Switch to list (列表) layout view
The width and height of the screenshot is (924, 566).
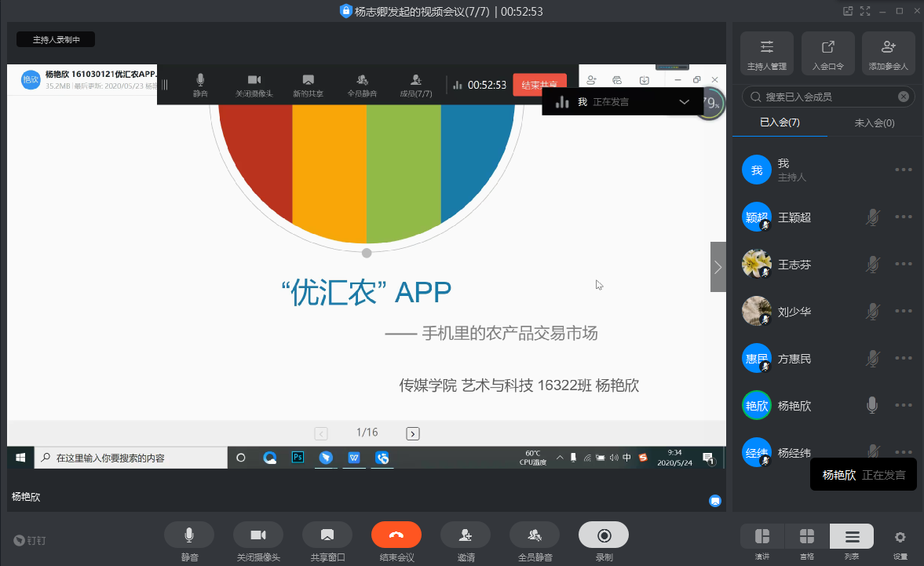852,536
